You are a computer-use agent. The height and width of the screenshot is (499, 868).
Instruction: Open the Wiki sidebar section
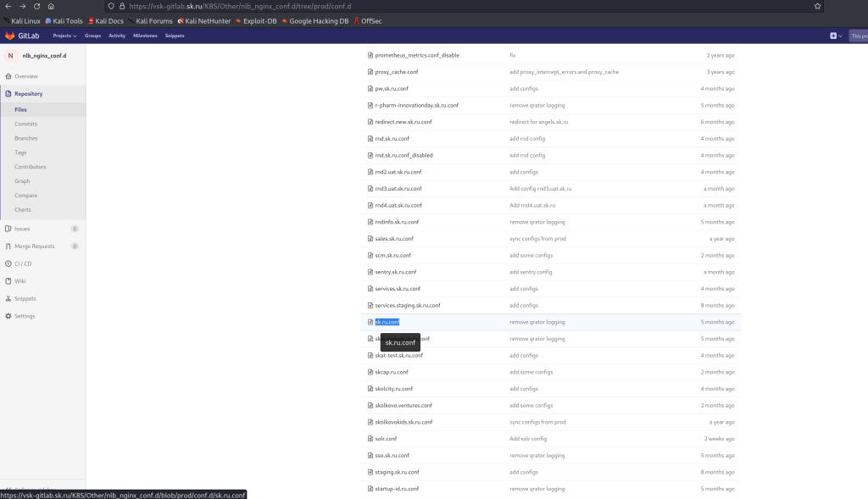pyautogui.click(x=19, y=280)
